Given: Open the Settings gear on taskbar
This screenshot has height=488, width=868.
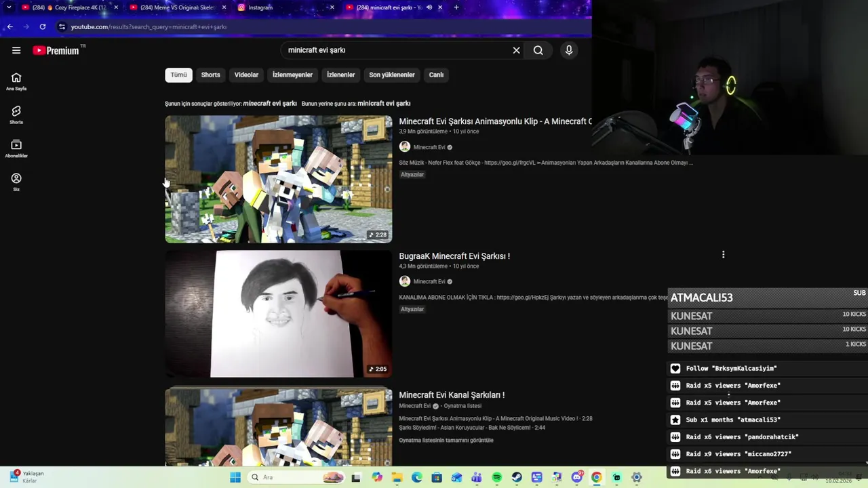Looking at the screenshot, I should [x=636, y=477].
